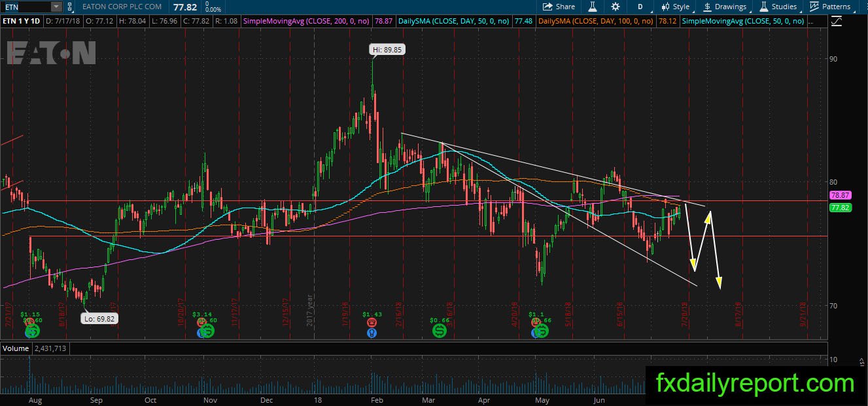Open the D aggregation period selector
Screen dimensions: 868x406
(x=640, y=7)
